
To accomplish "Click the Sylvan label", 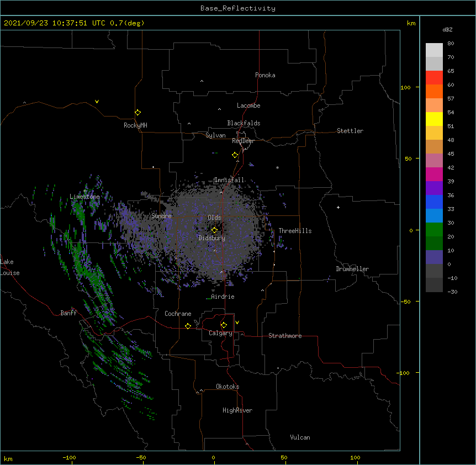I will 215,135.
